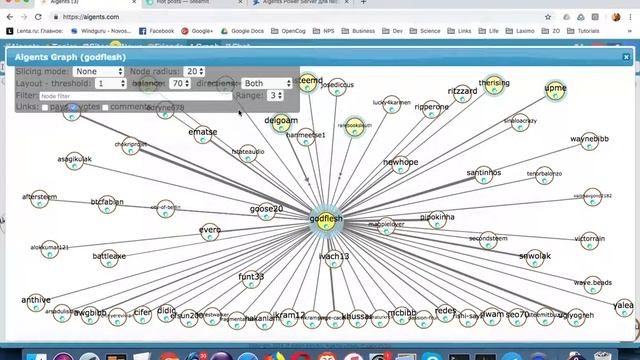Select the newhope node
This screenshot has height=360, width=640.
pos(400,165)
